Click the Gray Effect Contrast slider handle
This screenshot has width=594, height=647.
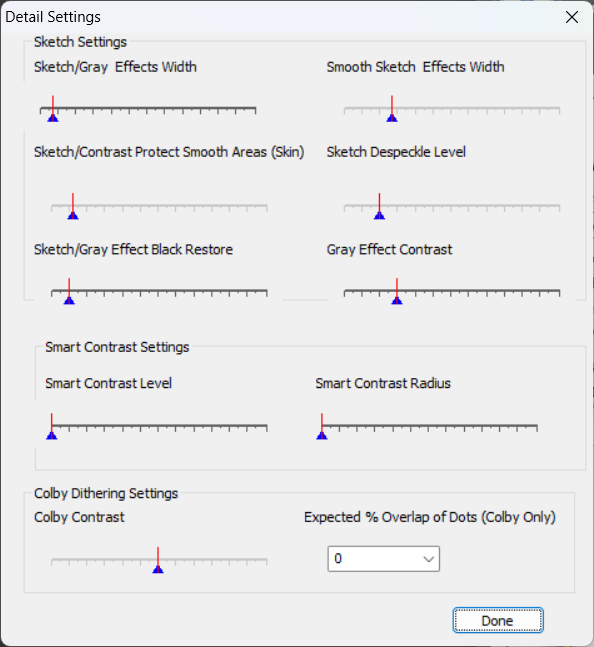click(397, 292)
